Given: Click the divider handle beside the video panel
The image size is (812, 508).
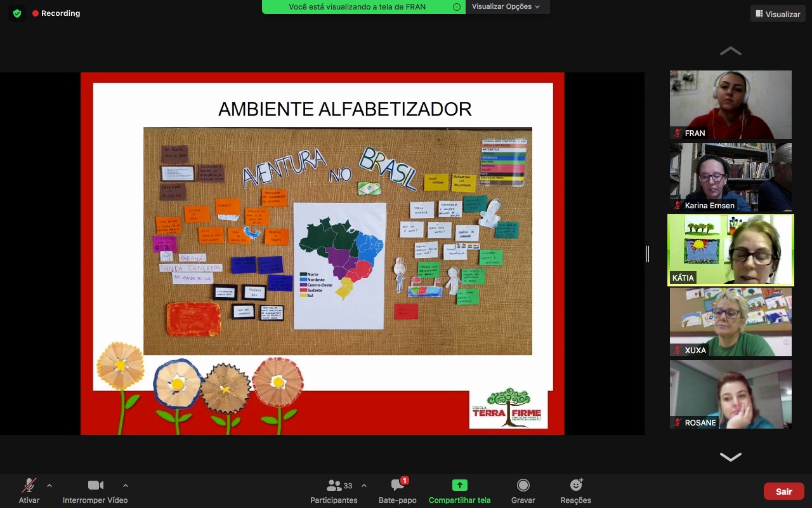Looking at the screenshot, I should click(x=648, y=254).
